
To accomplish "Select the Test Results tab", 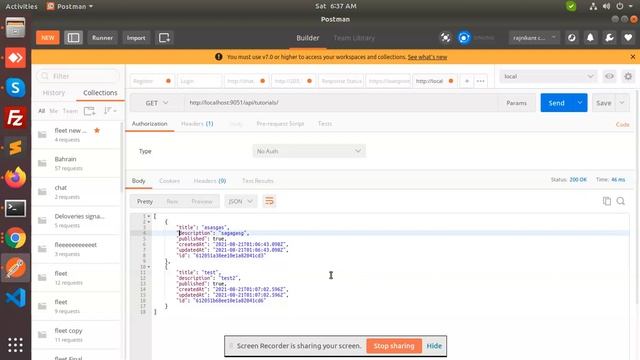I will tap(258, 180).
